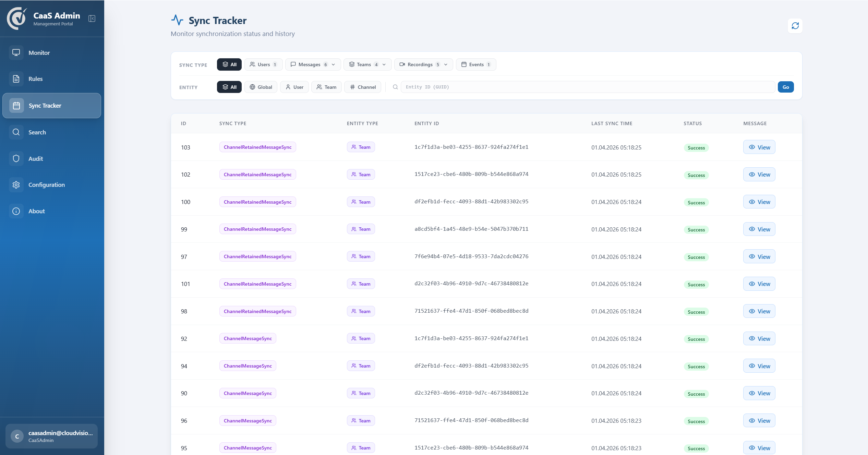Screen dimensions: 868x455
Task: Open the Rules document icon
Action: (x=16, y=79)
